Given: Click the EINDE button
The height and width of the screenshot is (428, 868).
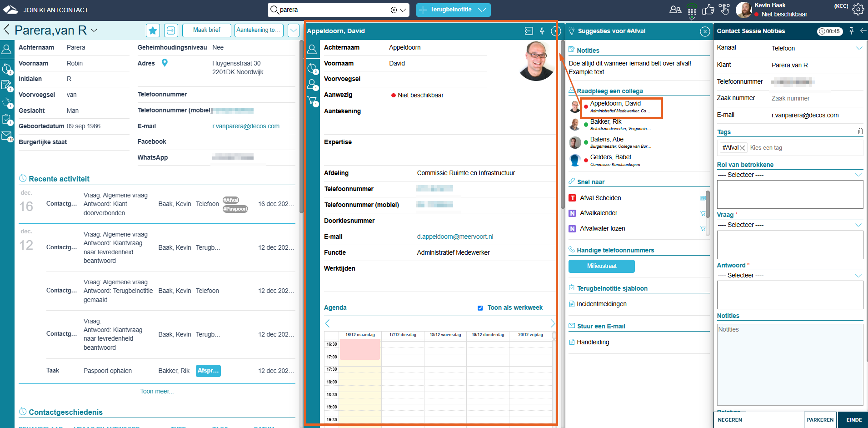Looking at the screenshot, I should pos(853,420).
